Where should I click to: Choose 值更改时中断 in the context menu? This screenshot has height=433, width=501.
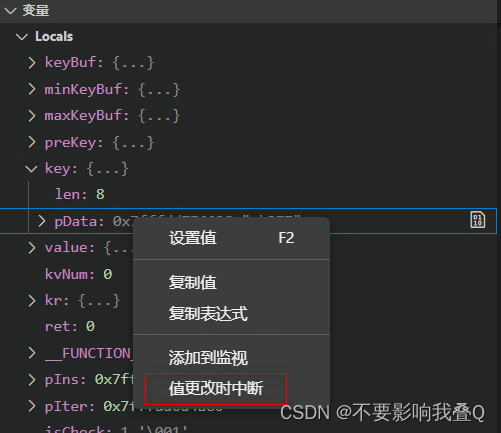click(x=231, y=389)
